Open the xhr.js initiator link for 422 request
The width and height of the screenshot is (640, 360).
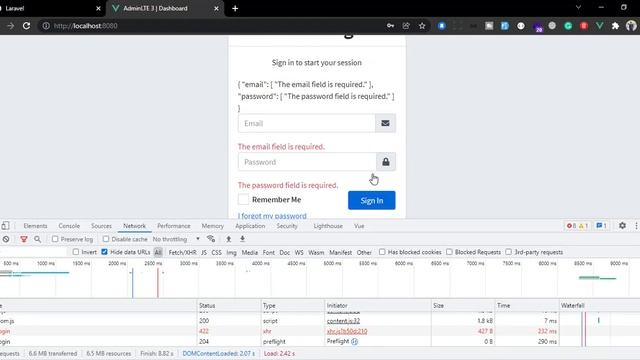pos(347,331)
